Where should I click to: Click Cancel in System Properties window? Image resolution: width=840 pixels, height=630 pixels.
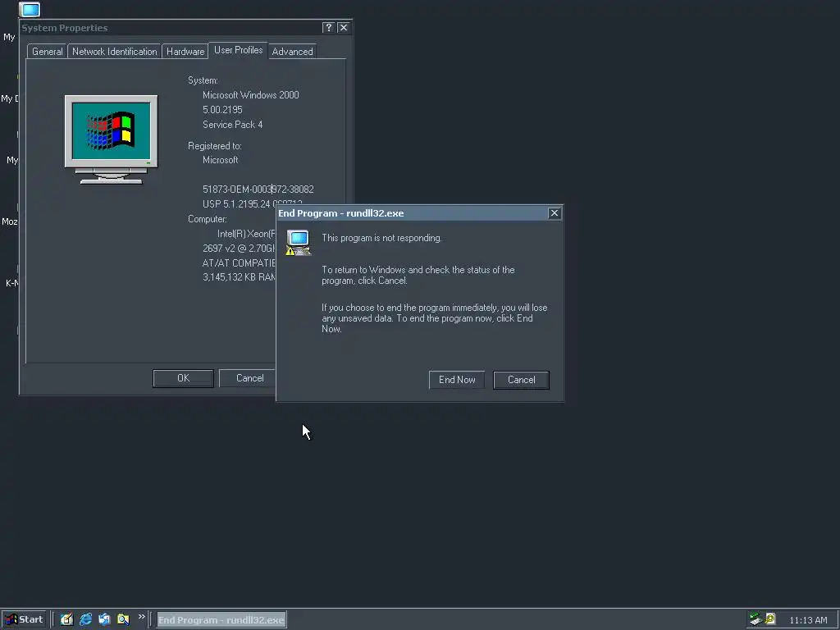tap(249, 378)
